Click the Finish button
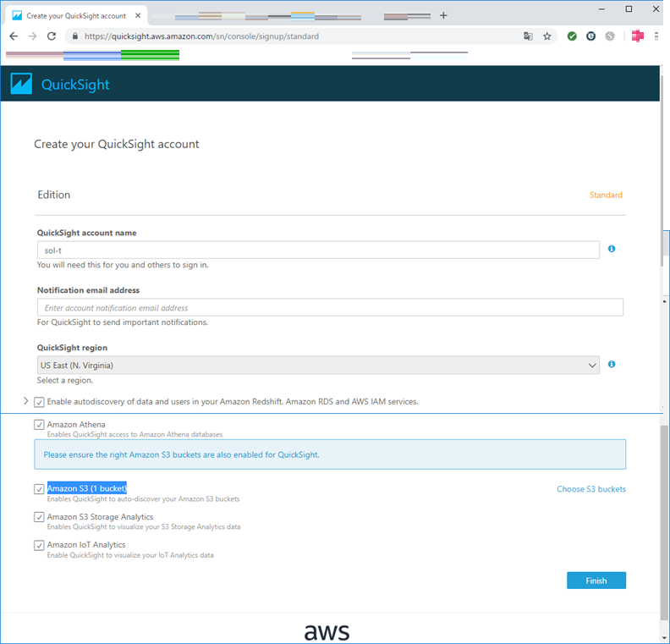670x644 pixels. 596,581
